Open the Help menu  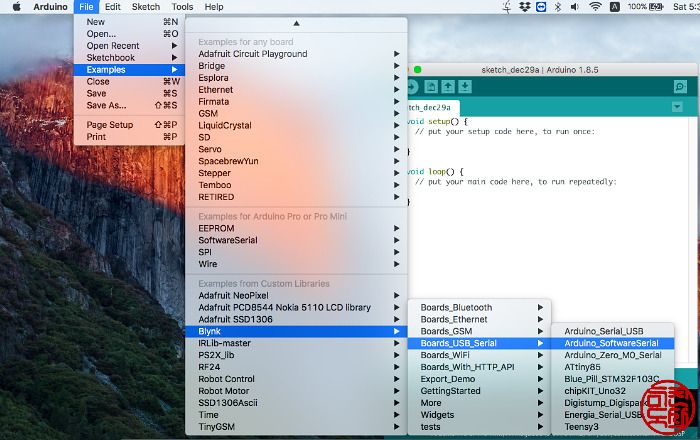214,7
